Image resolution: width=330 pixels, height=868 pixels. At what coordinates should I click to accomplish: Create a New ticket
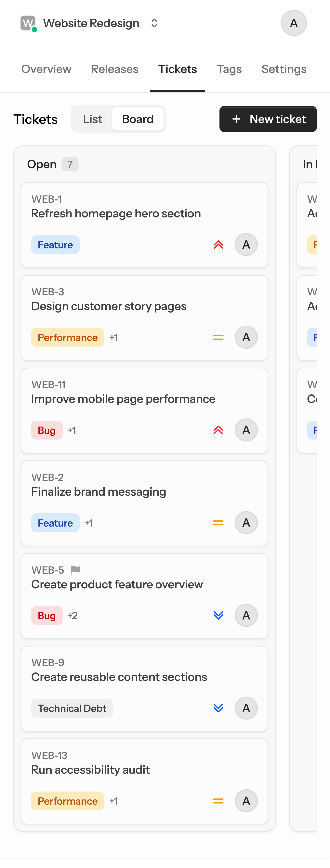[x=268, y=119]
